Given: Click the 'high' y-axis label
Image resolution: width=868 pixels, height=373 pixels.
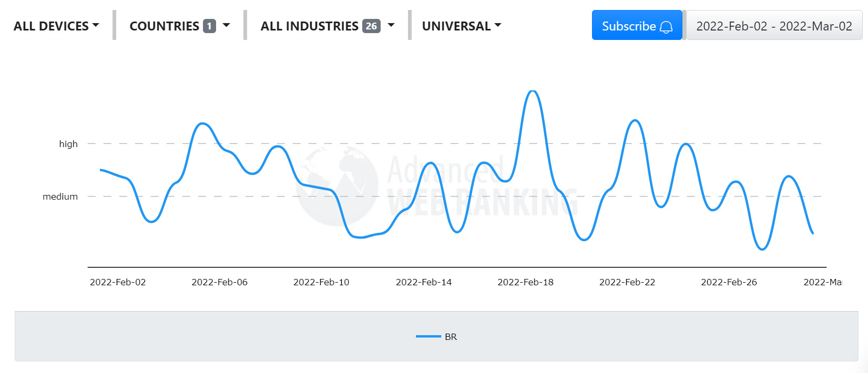Looking at the screenshot, I should coord(68,144).
